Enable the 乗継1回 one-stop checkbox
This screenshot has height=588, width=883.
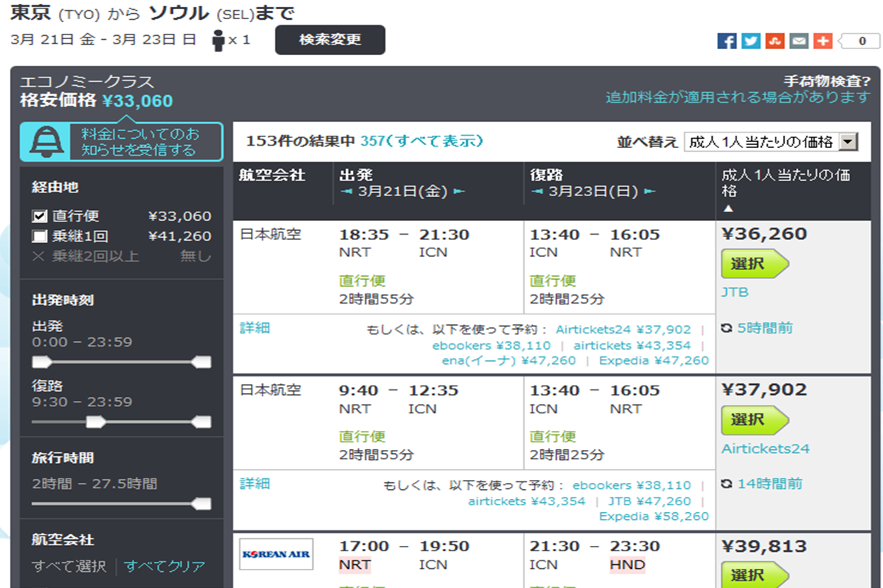(x=39, y=236)
